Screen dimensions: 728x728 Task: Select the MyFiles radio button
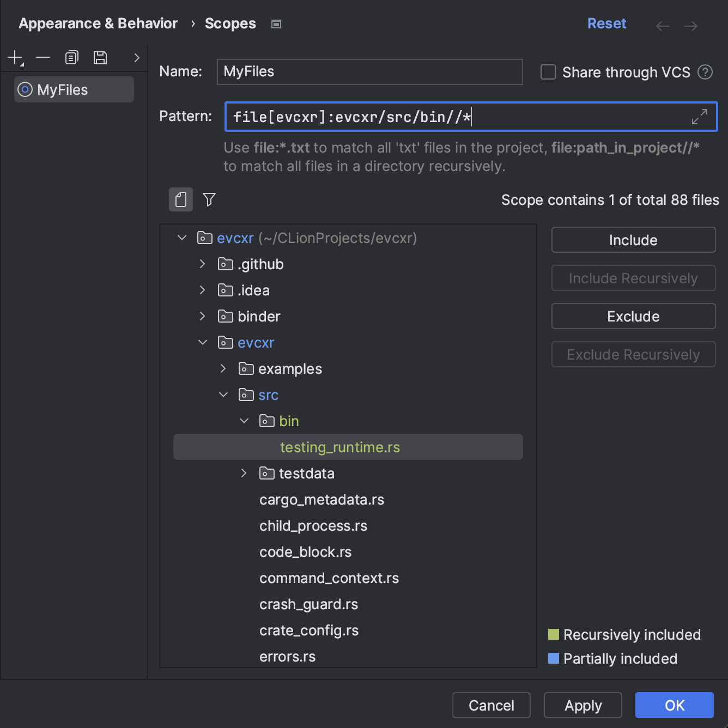pos(25,89)
